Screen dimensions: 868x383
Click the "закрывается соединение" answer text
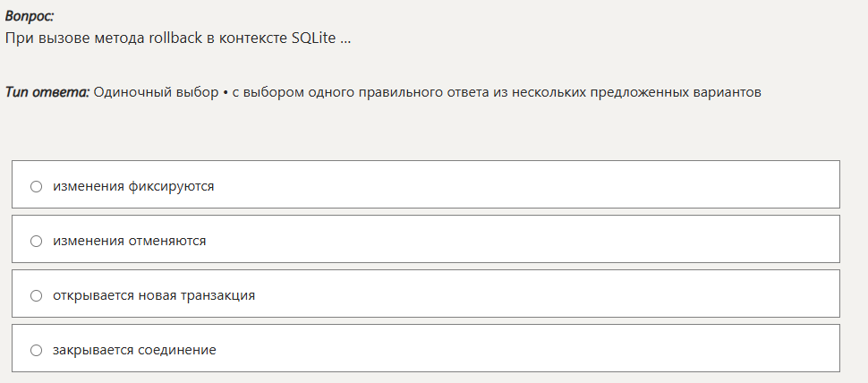click(134, 350)
